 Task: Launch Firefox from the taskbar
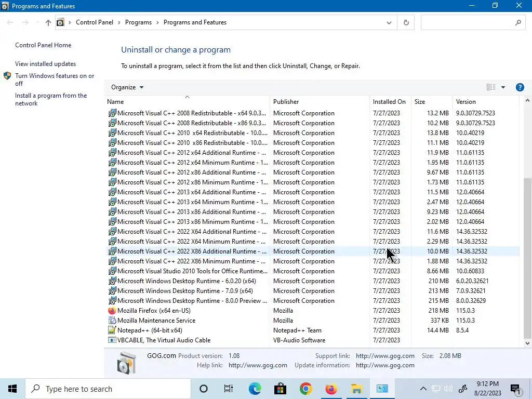coord(331,389)
